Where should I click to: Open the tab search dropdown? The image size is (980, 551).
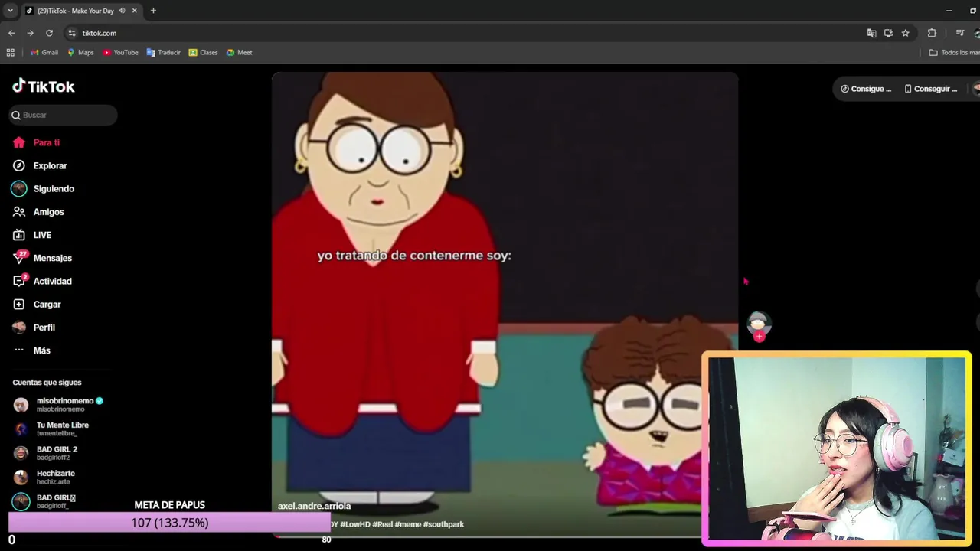10,11
